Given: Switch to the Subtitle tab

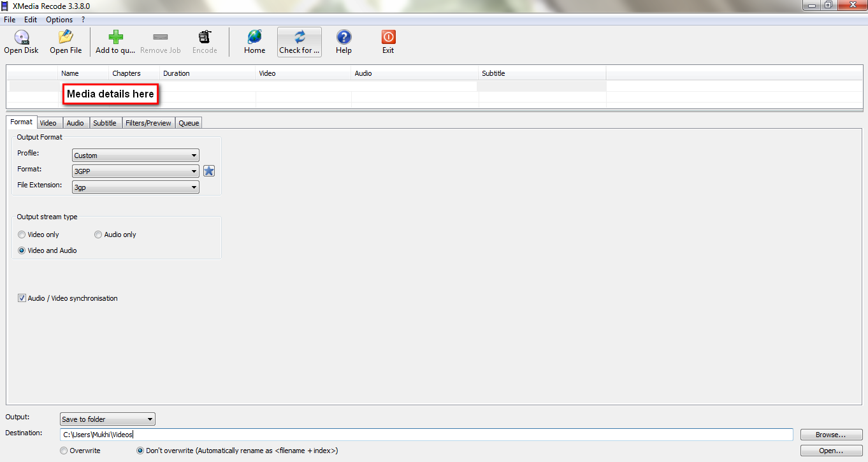Looking at the screenshot, I should pos(105,123).
